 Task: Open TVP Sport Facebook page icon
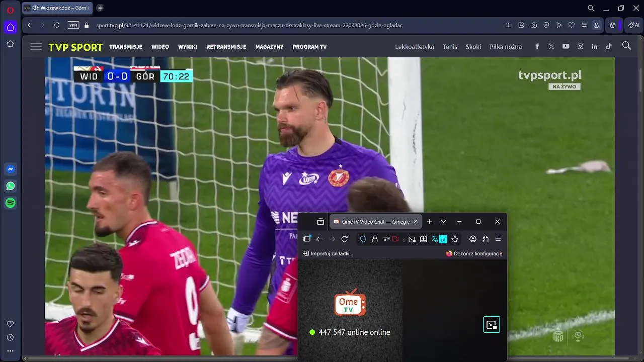[537, 46]
